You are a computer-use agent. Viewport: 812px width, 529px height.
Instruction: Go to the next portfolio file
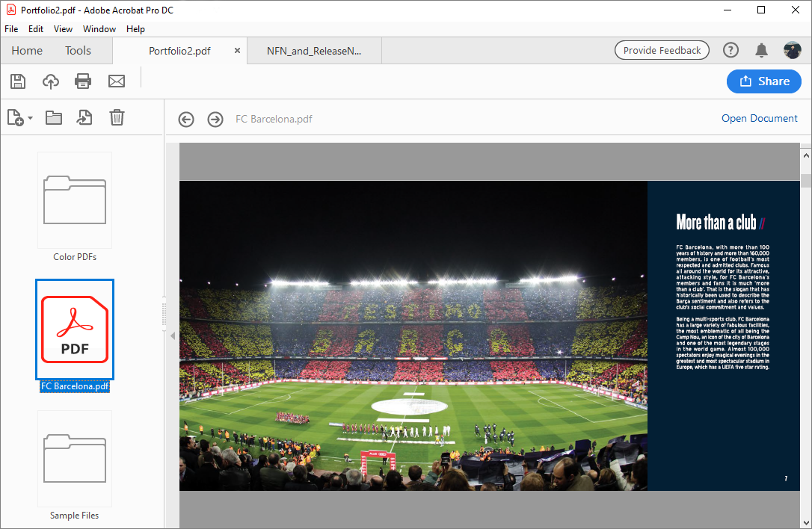pos(215,119)
